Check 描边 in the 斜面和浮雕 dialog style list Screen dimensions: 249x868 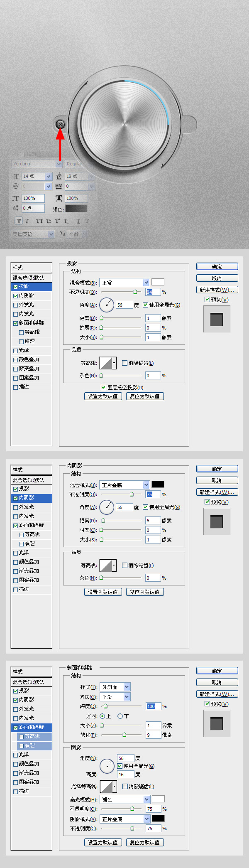(16, 791)
